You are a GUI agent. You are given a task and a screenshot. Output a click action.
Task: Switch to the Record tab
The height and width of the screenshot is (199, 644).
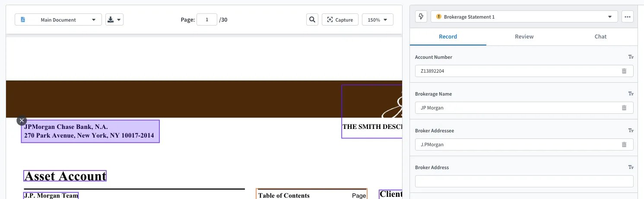(x=448, y=36)
